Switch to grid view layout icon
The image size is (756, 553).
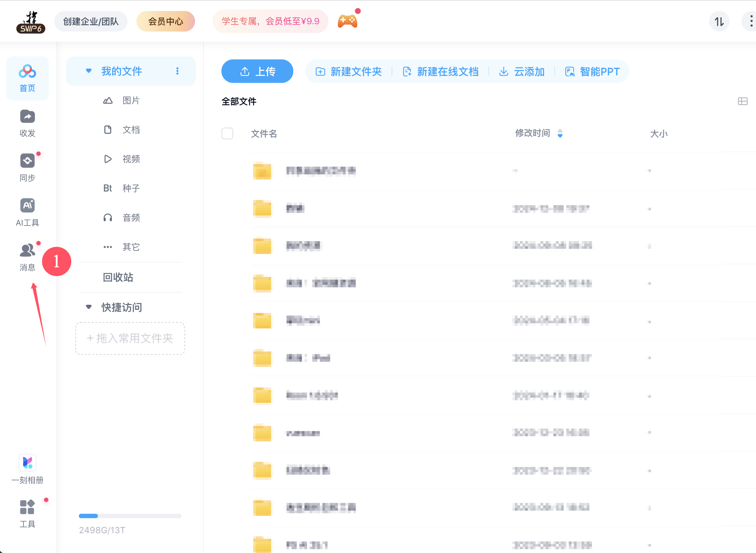coord(742,101)
